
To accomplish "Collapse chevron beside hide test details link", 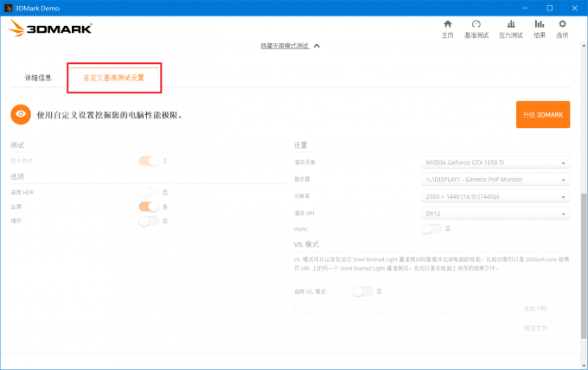I will pyautogui.click(x=316, y=46).
